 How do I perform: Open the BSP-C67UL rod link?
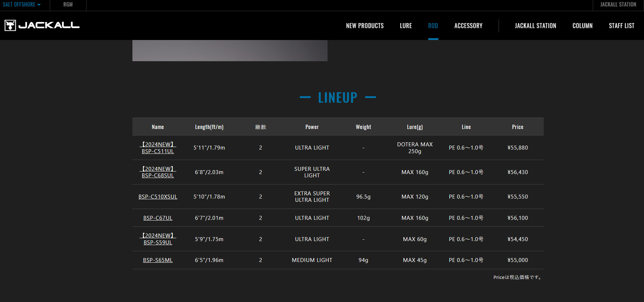point(158,218)
